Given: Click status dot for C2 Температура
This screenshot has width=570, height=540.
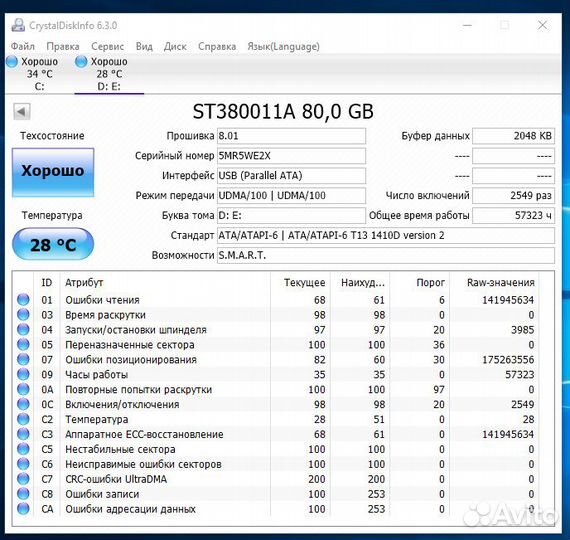Looking at the screenshot, I should 23,419.
